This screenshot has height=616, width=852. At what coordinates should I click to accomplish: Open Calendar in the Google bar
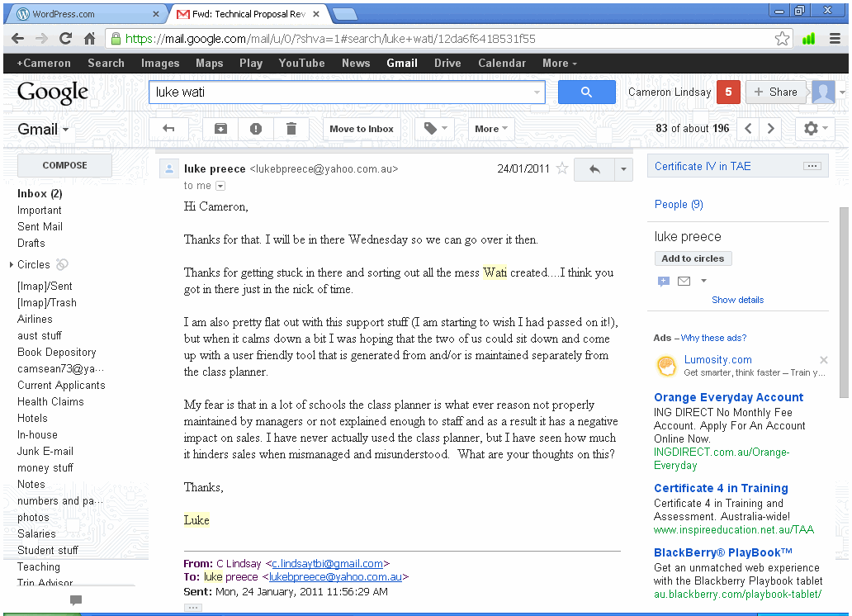(501, 64)
